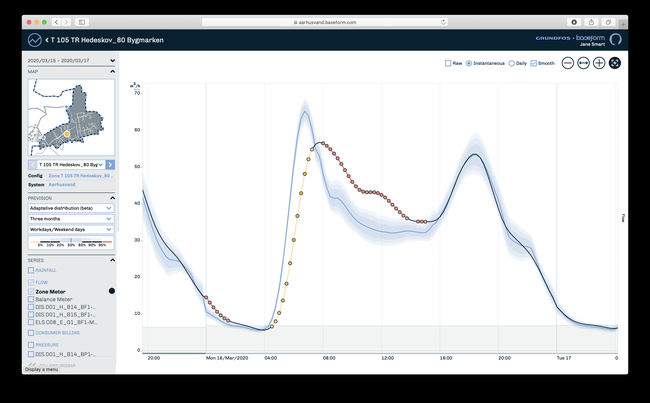Collapse the PREVISION section
Image resolution: width=650 pixels, height=403 pixels.
coord(112,198)
